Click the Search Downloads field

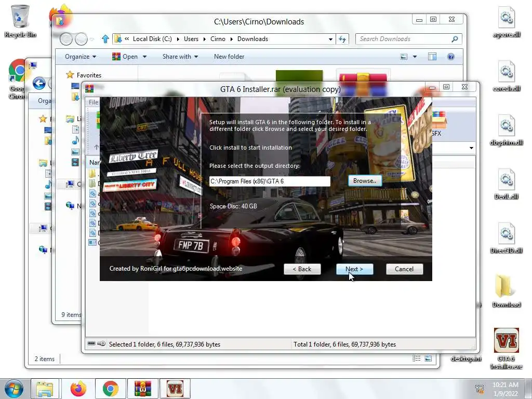(404, 39)
